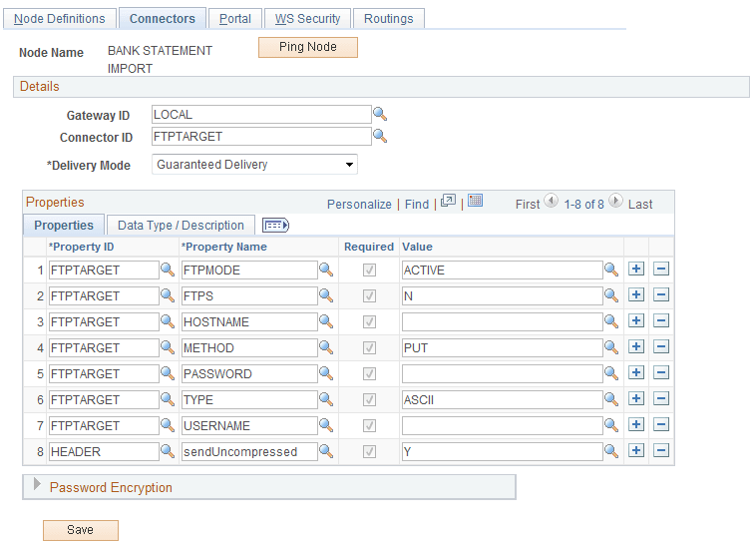Click Property ID field containing HEADER
Screen dimensions: 756x546
pyautogui.click(x=104, y=452)
